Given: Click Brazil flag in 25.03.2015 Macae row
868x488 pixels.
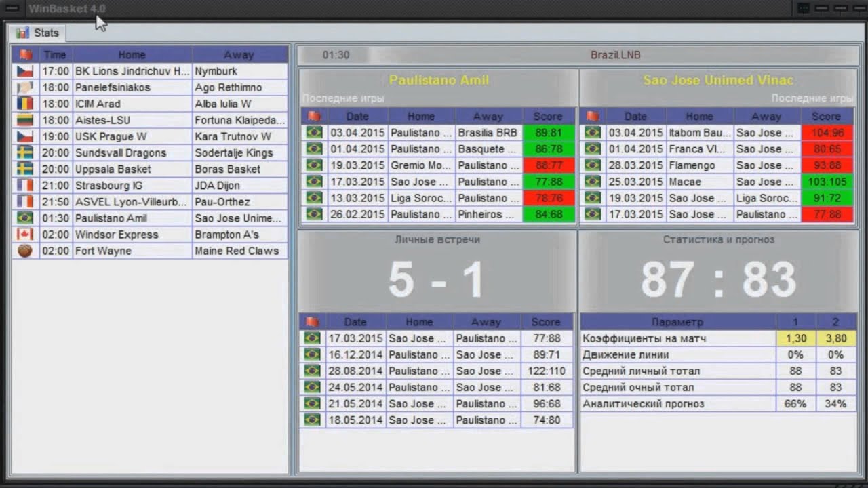Looking at the screenshot, I should [592, 182].
